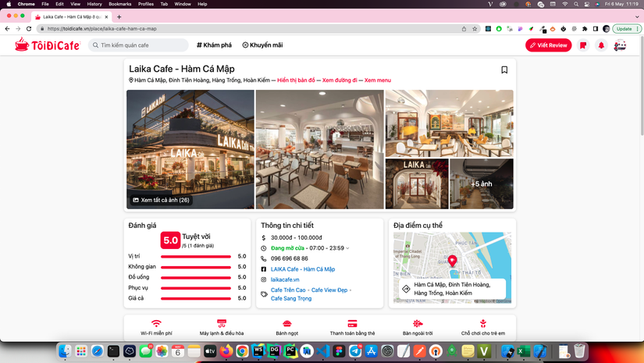
Task: Click Xem tất cả ảnh (26) button
Action: coord(161,200)
